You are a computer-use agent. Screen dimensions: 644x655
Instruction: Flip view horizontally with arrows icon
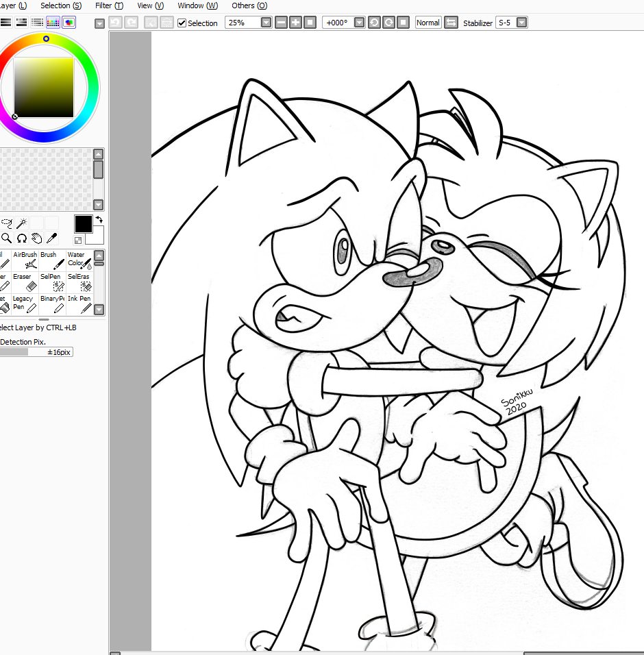(451, 23)
